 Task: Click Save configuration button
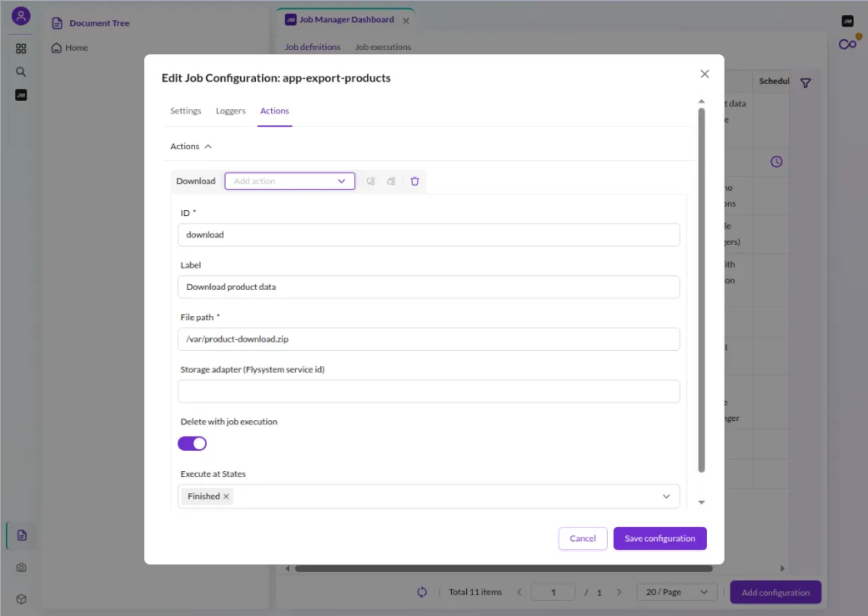(659, 539)
